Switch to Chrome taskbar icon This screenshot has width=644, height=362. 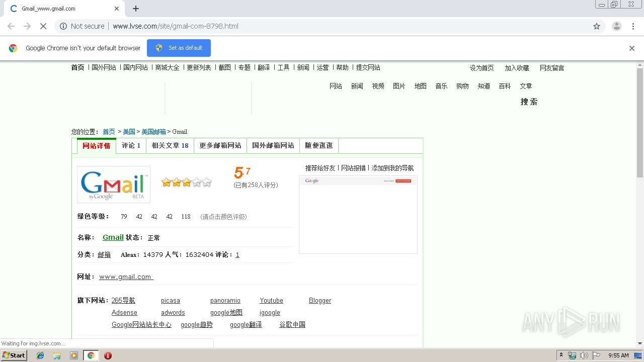click(x=91, y=355)
